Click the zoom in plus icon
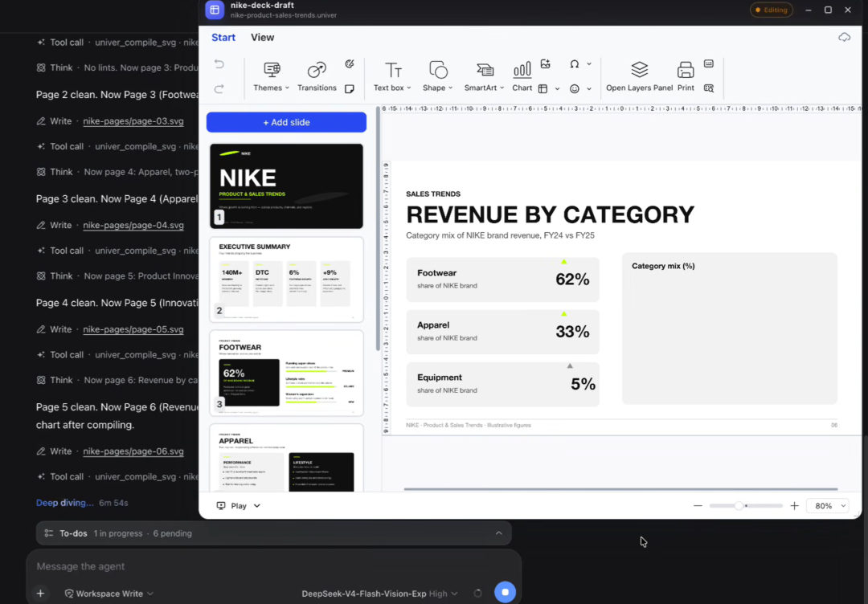 794,505
